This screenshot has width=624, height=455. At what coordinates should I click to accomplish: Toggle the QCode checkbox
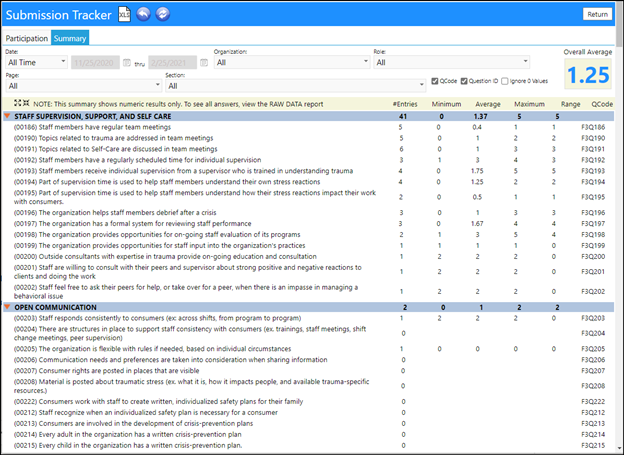[x=435, y=81]
